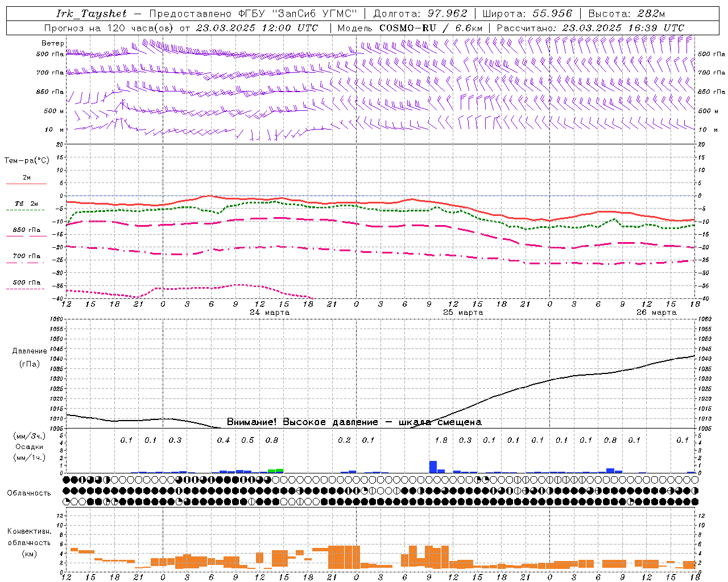Click the 0.2 precipitation value
Viewport: 728px width, 582px height.
344,440
